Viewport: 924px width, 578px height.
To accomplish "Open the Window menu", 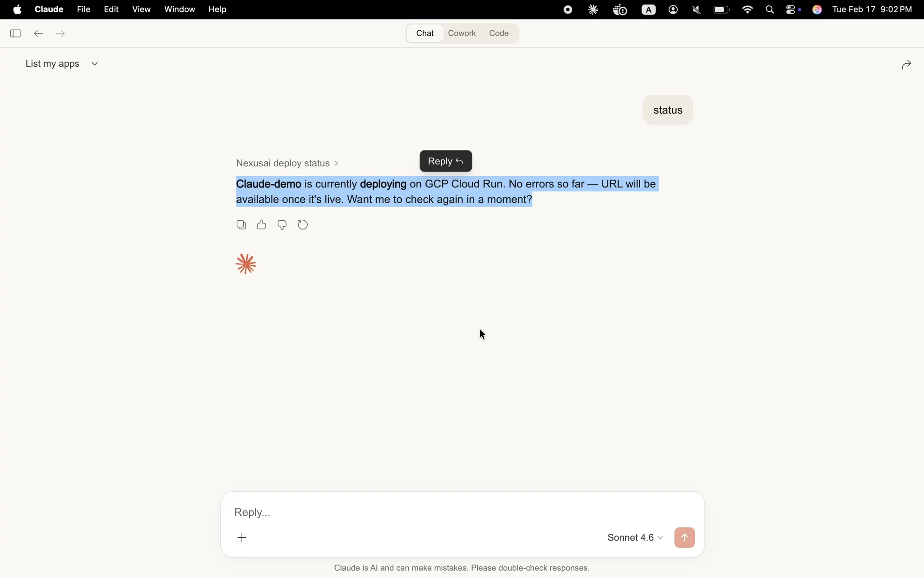I will coord(180,9).
